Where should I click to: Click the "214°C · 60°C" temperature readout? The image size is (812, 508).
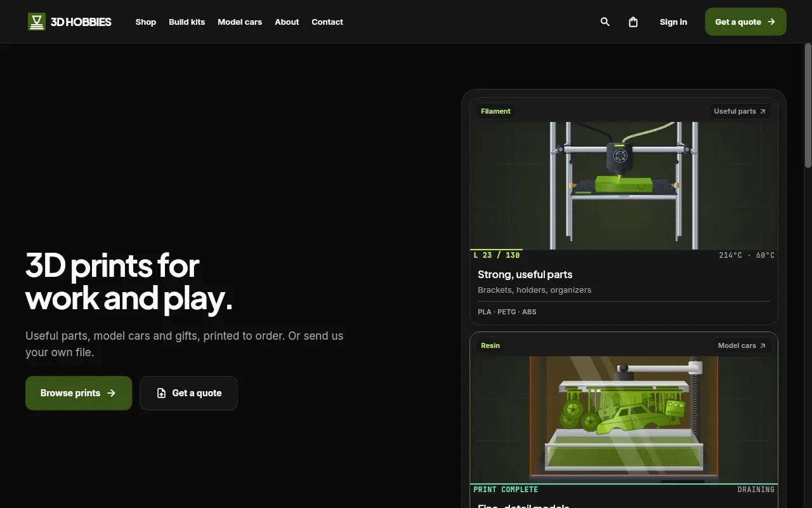pos(747,255)
